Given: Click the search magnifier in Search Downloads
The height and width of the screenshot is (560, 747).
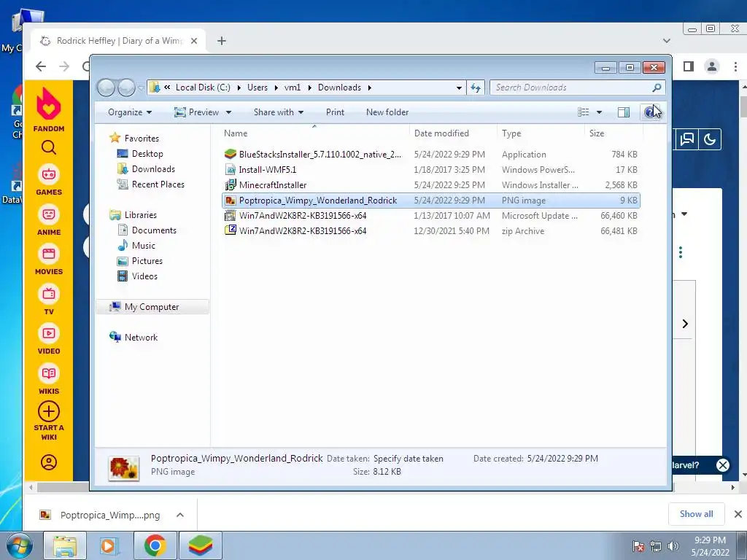Looking at the screenshot, I should point(657,87).
